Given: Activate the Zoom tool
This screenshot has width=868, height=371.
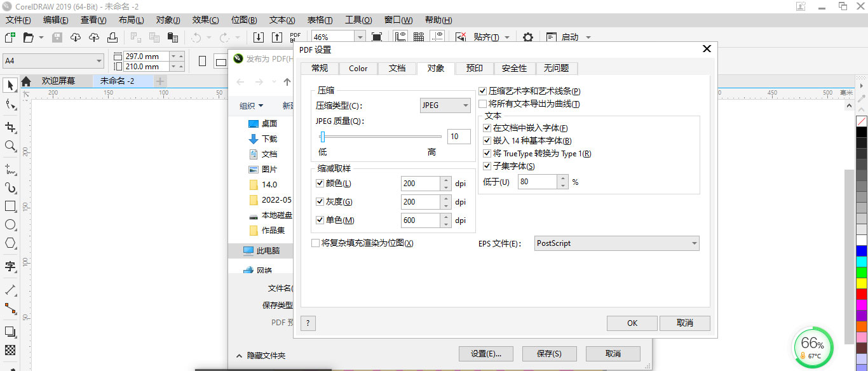Looking at the screenshot, I should point(10,145).
